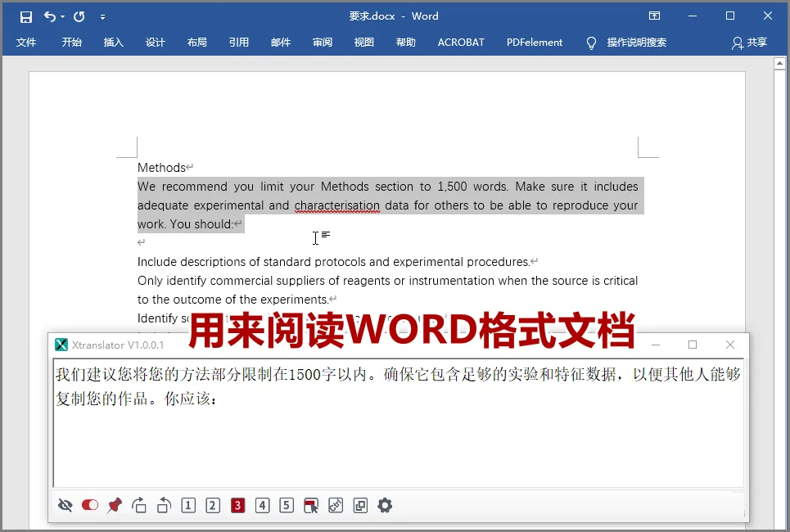Click the overlapping squares copy icon in Xtranslator
790x532 pixels.
coord(360,505)
